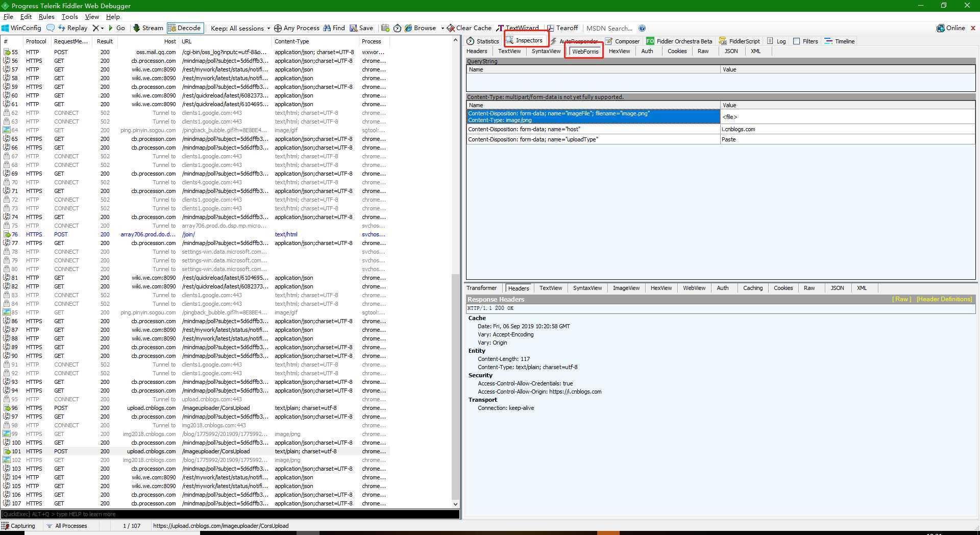Select session 96 upload.cnblogs.com POST row
Image resolution: width=980 pixels, height=535 pixels.
195,408
